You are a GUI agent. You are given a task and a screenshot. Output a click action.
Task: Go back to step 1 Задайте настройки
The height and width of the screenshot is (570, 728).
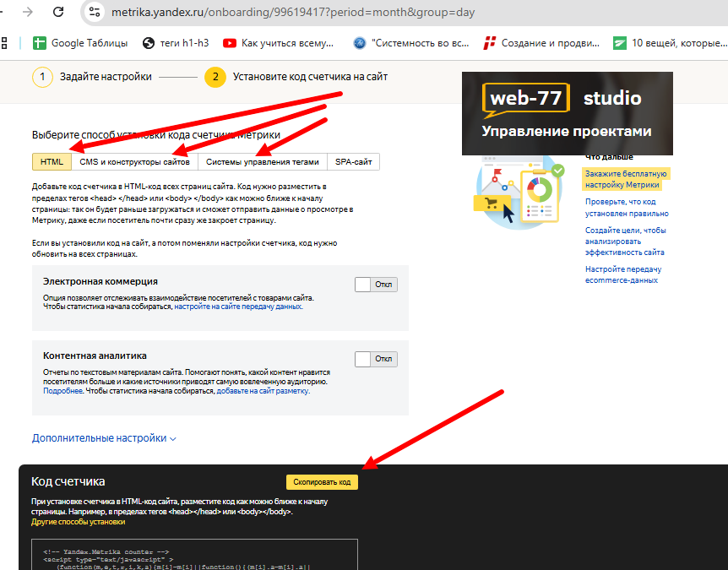click(92, 77)
